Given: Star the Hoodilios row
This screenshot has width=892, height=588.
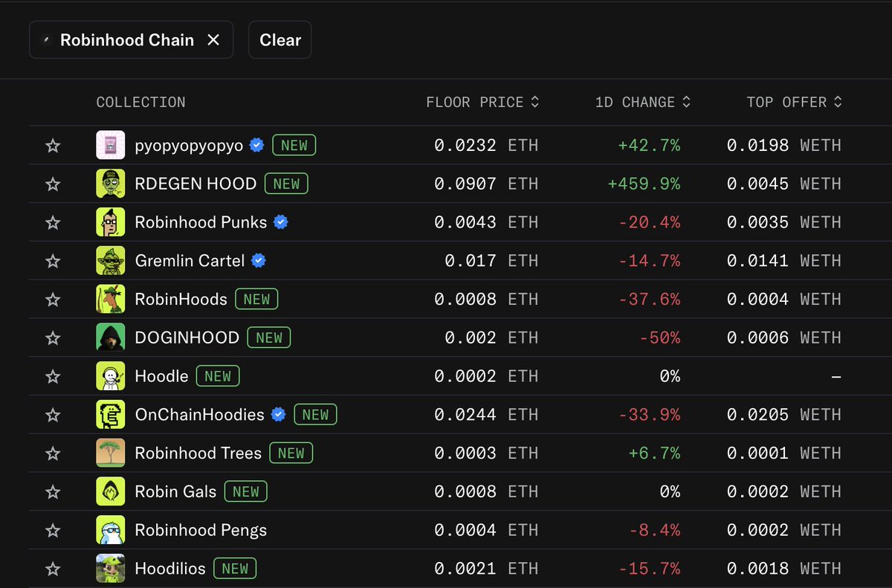Looking at the screenshot, I should click(53, 569).
